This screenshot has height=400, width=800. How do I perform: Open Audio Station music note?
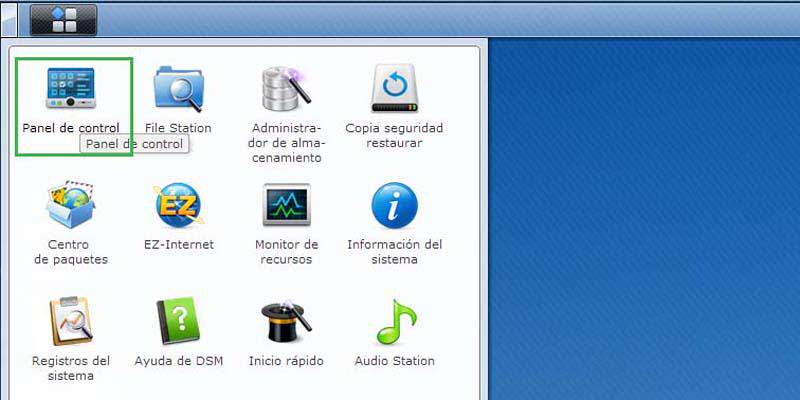(395, 321)
